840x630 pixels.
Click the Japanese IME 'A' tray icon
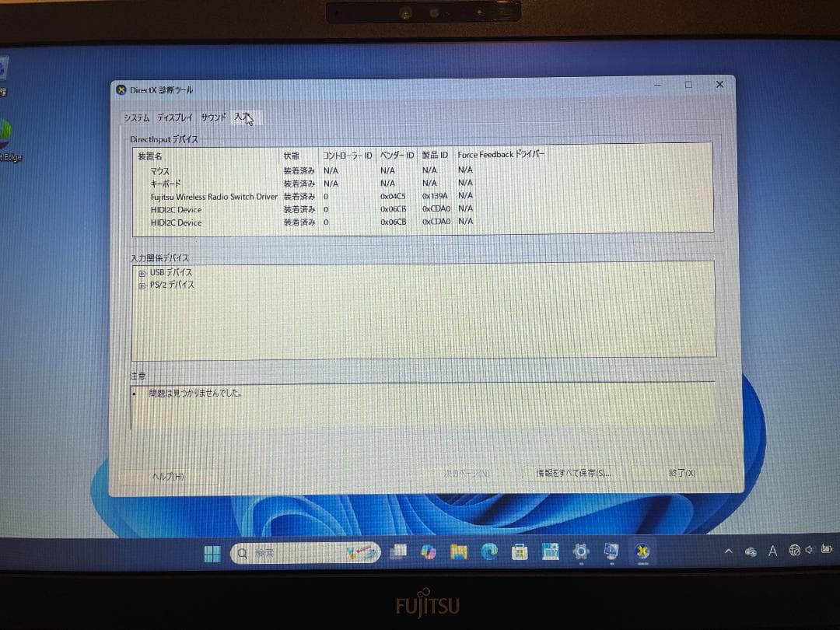(772, 551)
